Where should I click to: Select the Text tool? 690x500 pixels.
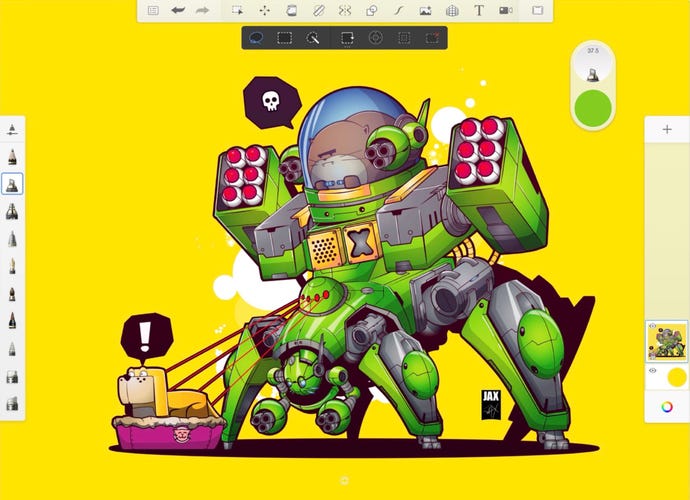click(x=479, y=10)
